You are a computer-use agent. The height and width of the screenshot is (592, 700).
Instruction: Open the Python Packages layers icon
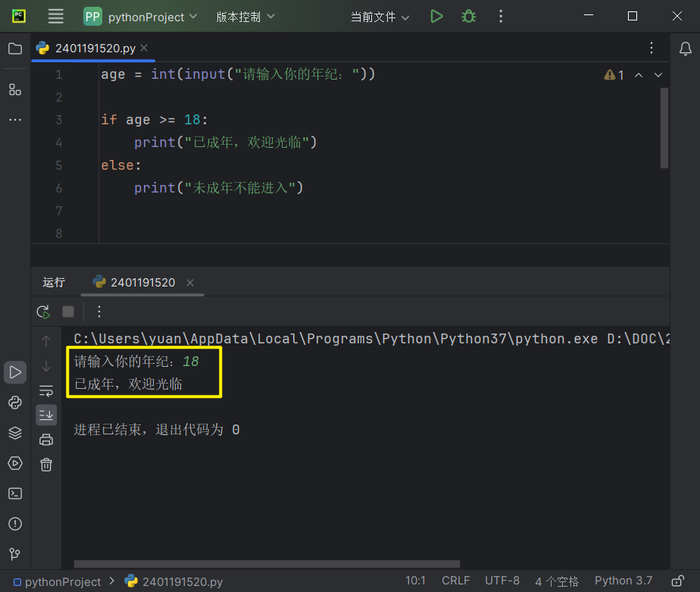coord(15,433)
